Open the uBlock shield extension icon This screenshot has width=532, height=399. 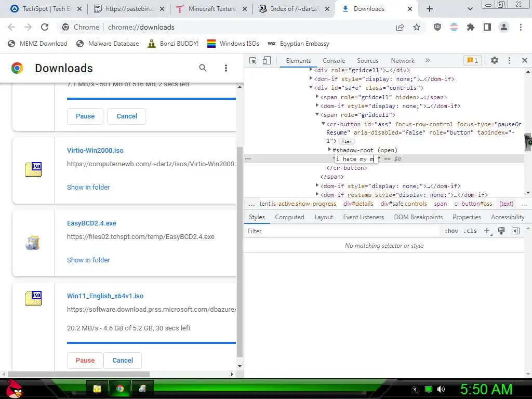click(x=437, y=27)
